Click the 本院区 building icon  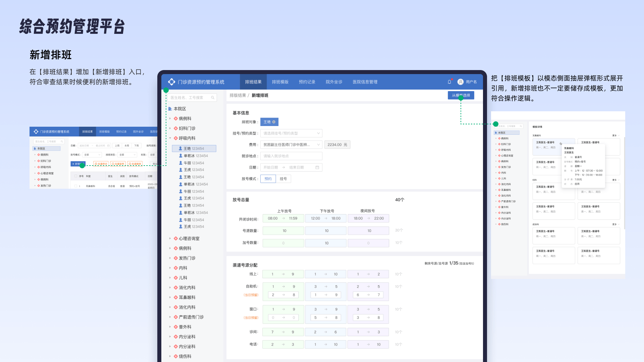pos(170,109)
